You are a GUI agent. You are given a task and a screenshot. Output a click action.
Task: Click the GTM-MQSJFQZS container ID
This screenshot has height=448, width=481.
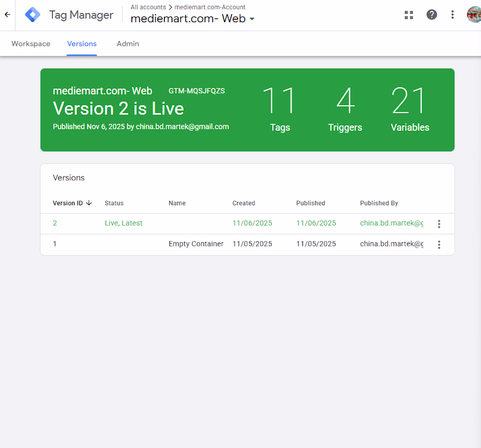[x=197, y=91]
